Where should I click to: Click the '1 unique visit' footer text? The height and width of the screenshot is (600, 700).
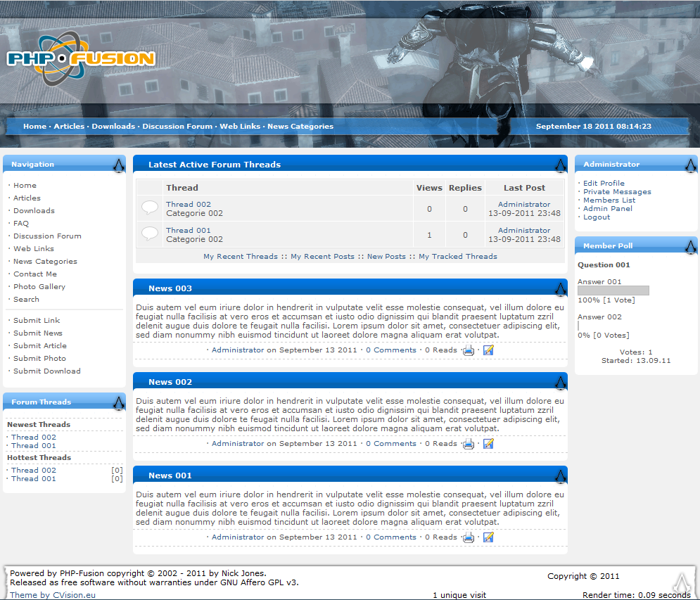tap(459, 595)
